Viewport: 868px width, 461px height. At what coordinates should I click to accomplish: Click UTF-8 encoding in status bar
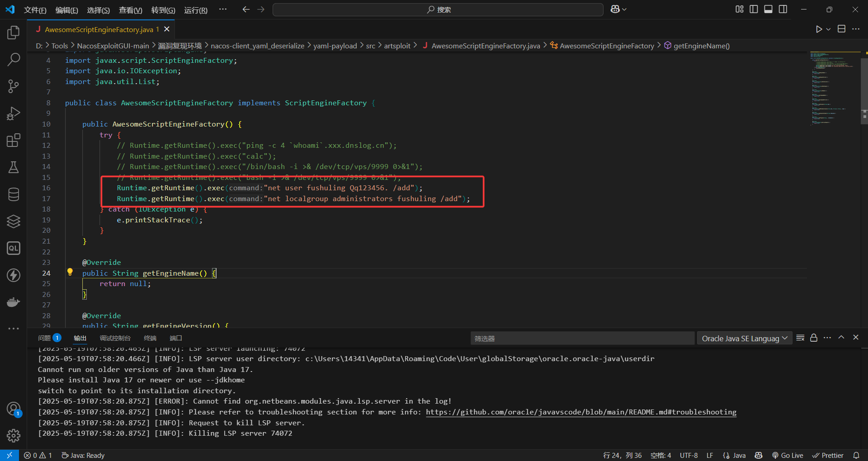(689, 455)
